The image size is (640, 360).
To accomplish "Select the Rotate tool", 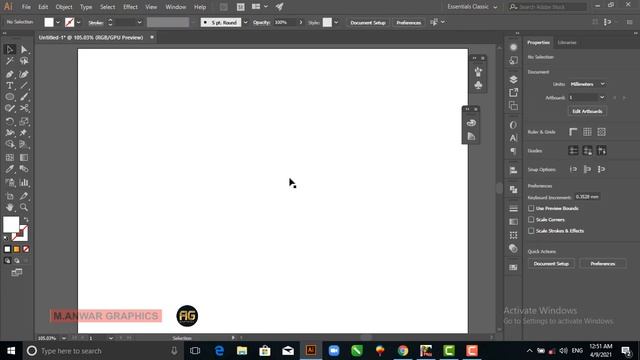I will pos(10,122).
